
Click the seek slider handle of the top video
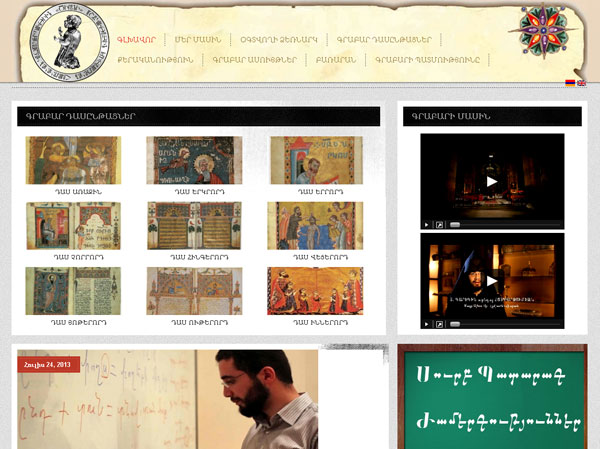click(x=455, y=225)
